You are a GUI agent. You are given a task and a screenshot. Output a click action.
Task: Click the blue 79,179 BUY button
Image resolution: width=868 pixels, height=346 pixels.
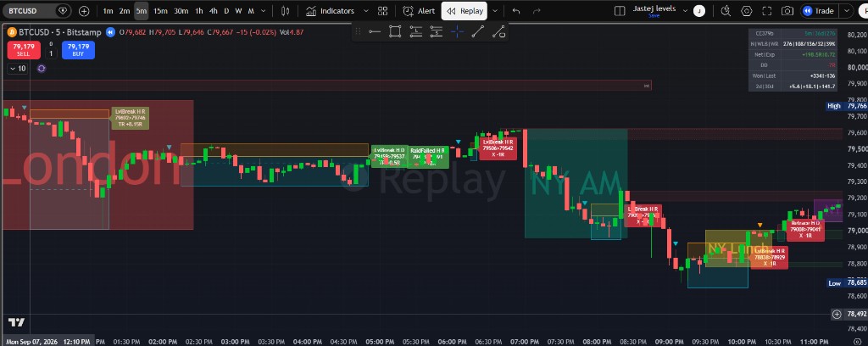78,50
